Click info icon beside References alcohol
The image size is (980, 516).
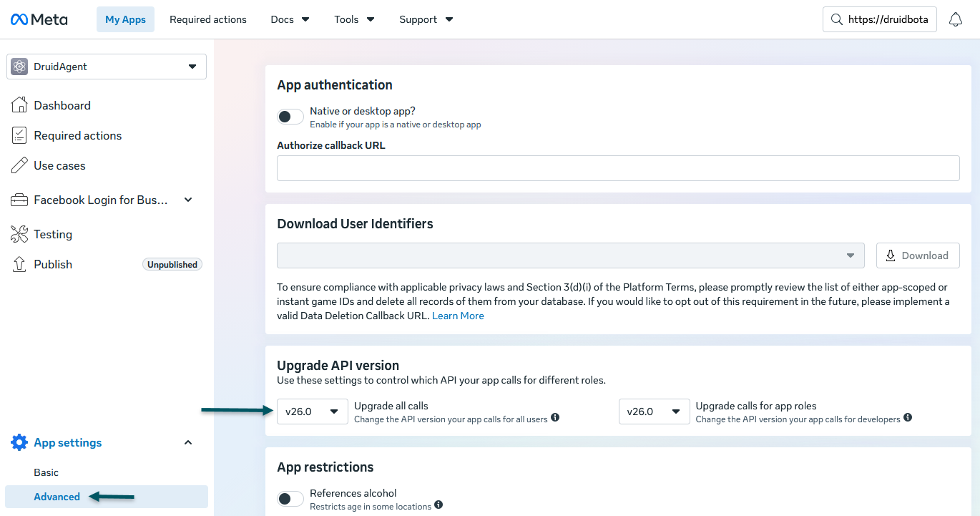(x=438, y=505)
